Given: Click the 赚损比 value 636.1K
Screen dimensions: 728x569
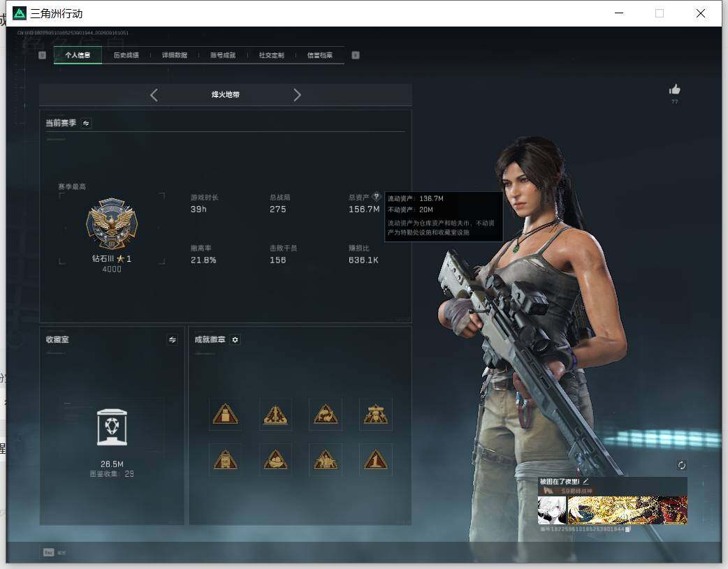Looking at the screenshot, I should click(363, 260).
